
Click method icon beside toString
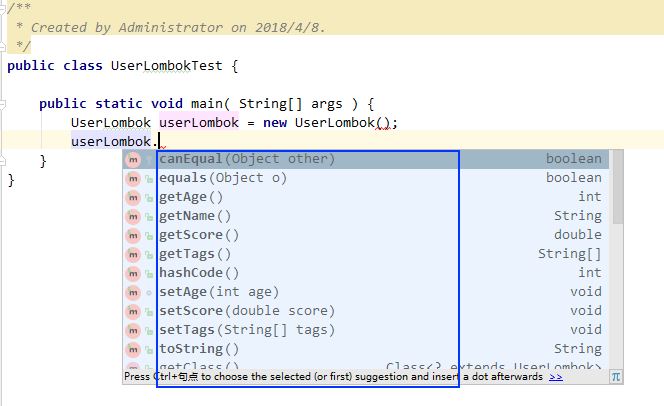pos(133,350)
